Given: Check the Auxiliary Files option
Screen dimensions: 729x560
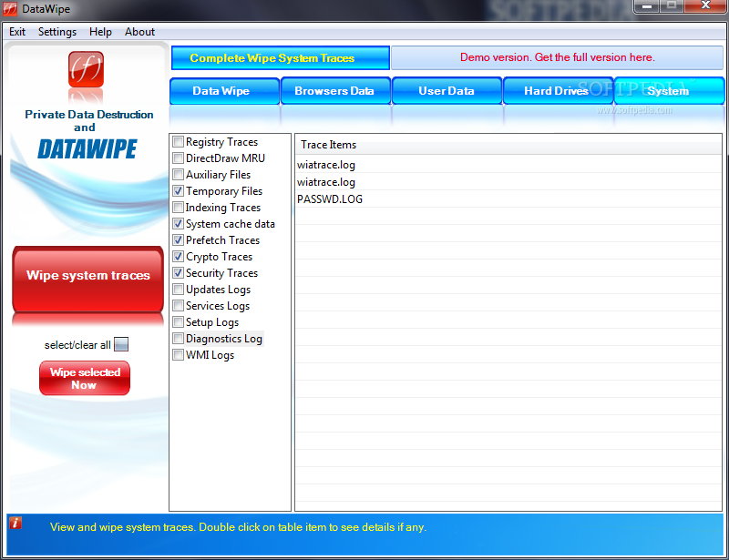Looking at the screenshot, I should pos(178,174).
